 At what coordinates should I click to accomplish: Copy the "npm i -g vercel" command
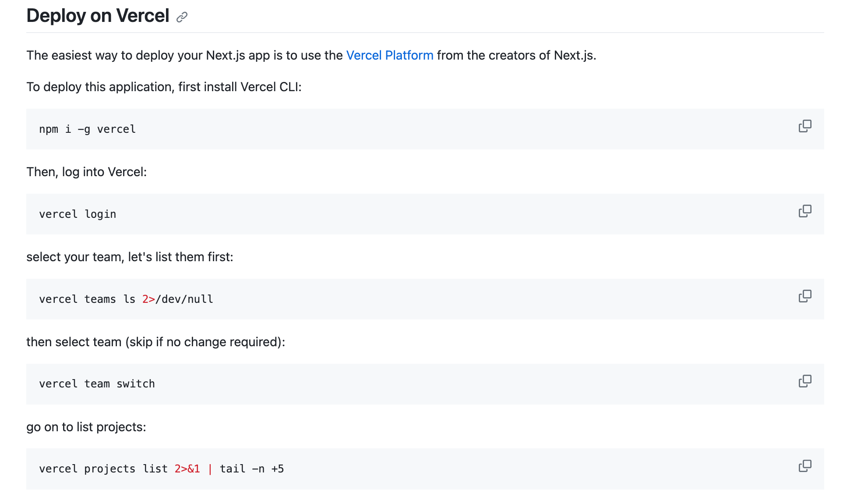805,126
